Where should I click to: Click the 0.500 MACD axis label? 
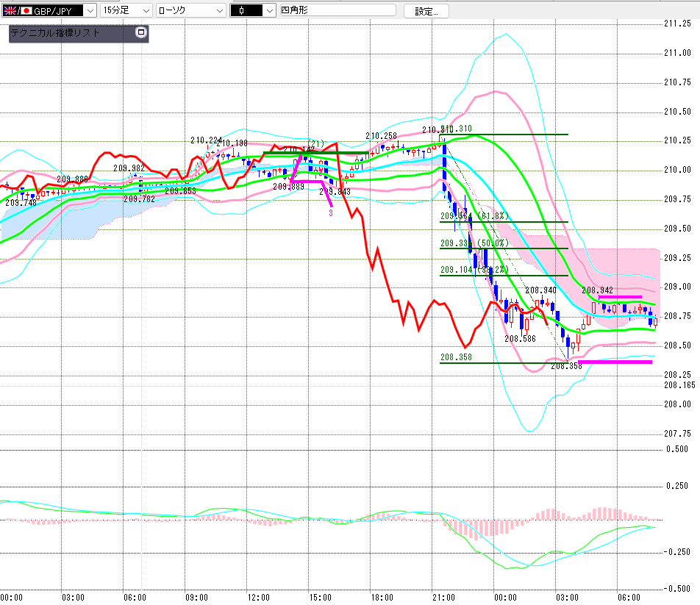pyautogui.click(x=677, y=449)
